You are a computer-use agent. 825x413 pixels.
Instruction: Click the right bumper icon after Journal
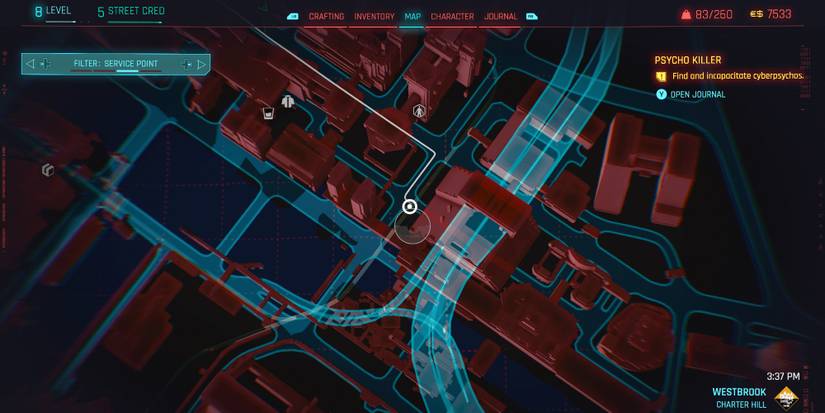tap(532, 16)
